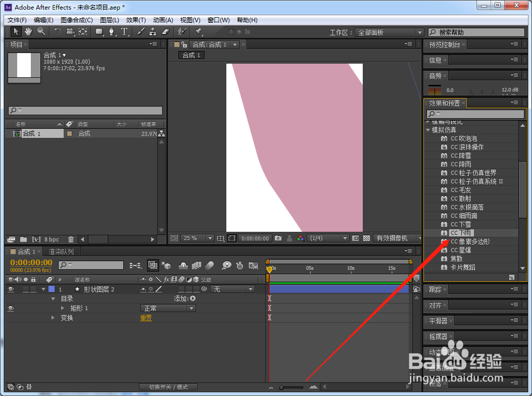532x396 pixels.
Task: Toggle the viewer lock icon beside 合成:合成 1
Action: (184, 44)
